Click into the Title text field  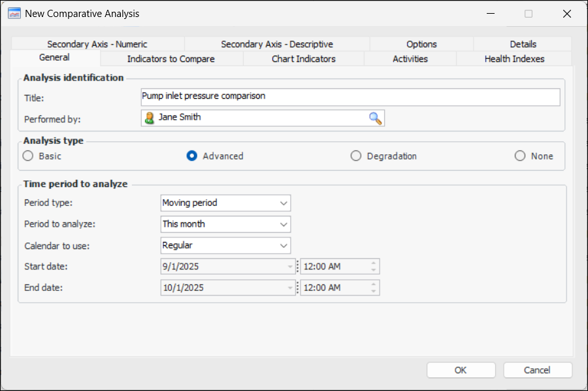(350, 97)
